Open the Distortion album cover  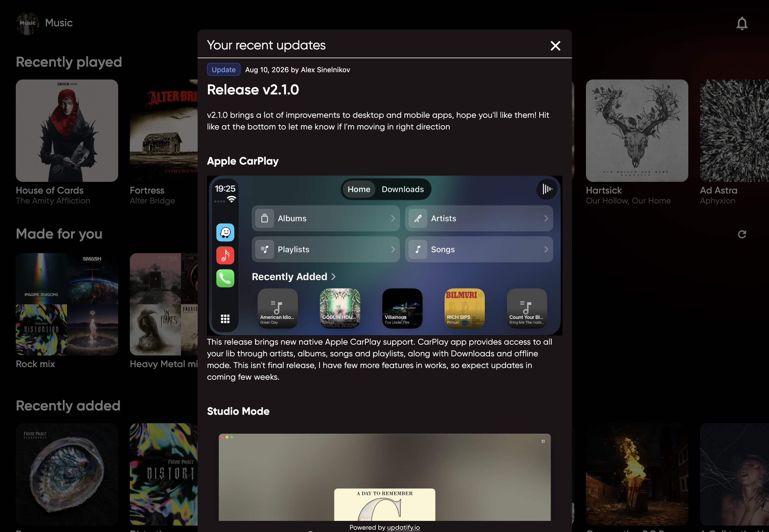164,474
